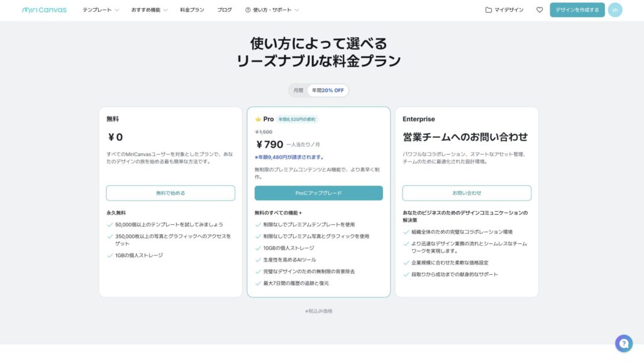Open マイデザイン
The image size is (644, 364).
(x=508, y=10)
